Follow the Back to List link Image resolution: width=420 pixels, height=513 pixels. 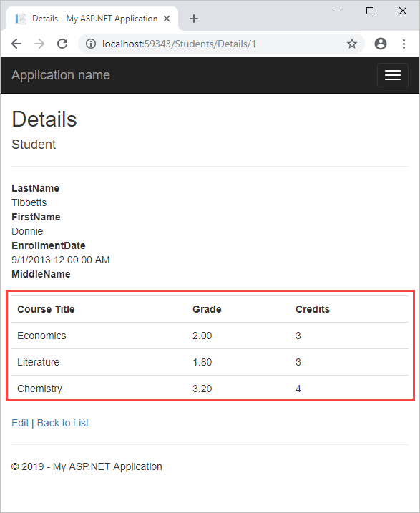pyautogui.click(x=63, y=423)
